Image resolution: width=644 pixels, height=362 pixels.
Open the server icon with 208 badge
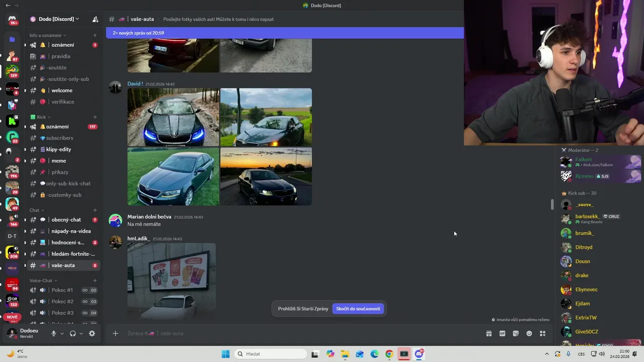pyautogui.click(x=12, y=251)
